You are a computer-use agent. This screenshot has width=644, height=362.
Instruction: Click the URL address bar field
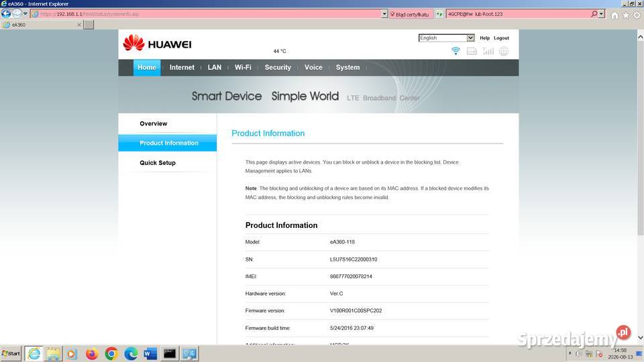pyautogui.click(x=209, y=14)
